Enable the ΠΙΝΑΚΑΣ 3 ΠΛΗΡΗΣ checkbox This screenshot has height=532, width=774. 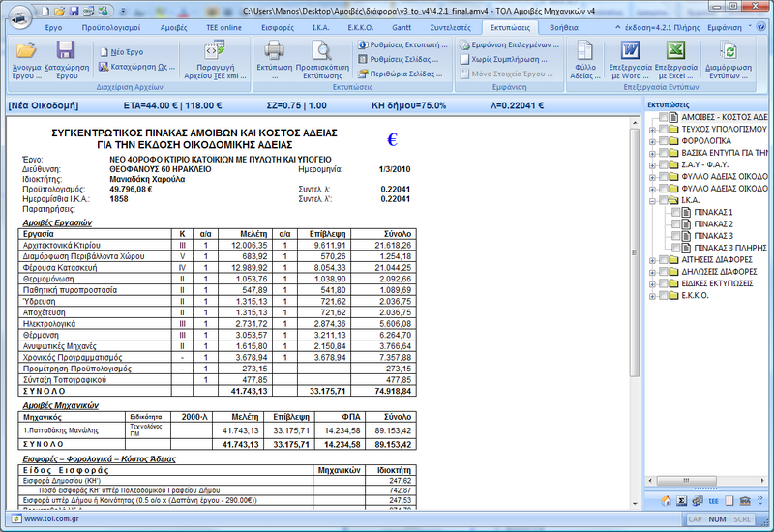pos(676,248)
